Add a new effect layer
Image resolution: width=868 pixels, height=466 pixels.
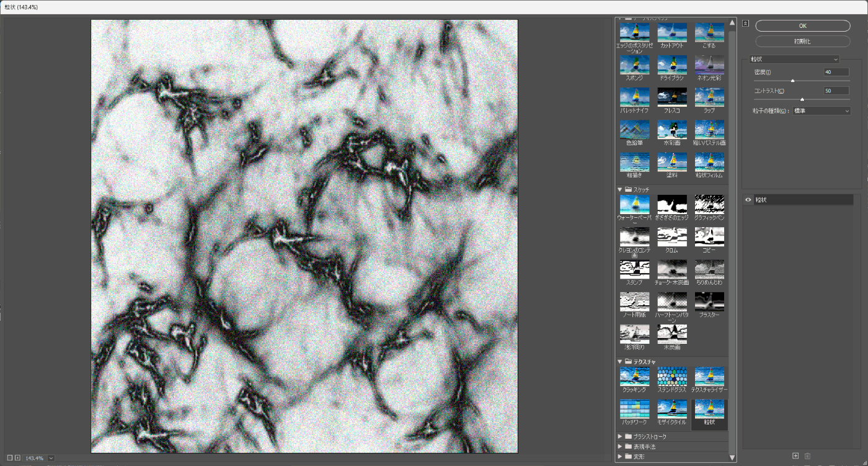[x=795, y=456]
